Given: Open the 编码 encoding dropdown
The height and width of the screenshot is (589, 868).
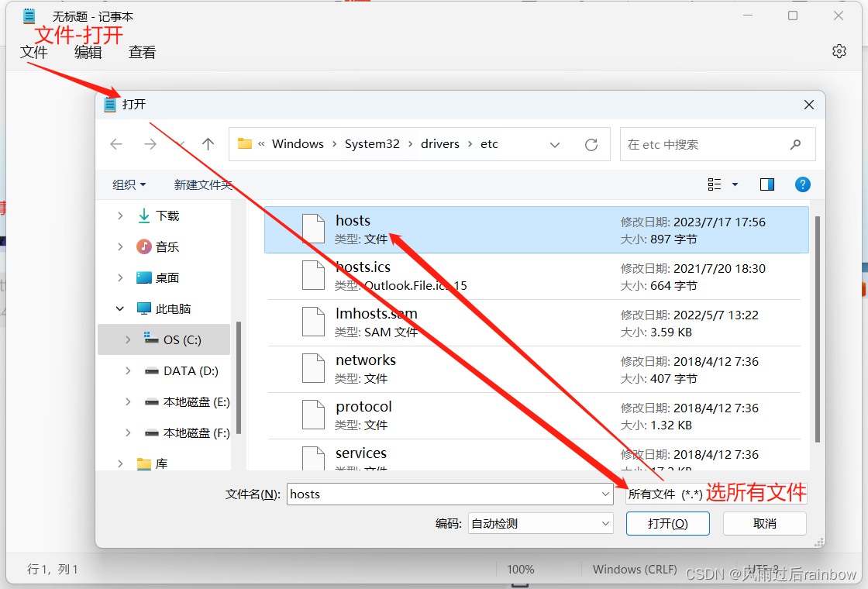Looking at the screenshot, I should pos(541,524).
